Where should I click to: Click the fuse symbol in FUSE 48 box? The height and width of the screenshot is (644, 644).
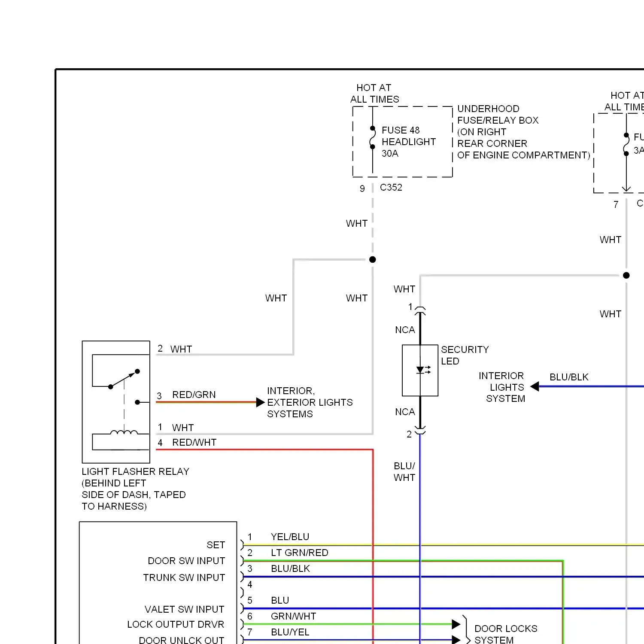[372, 138]
